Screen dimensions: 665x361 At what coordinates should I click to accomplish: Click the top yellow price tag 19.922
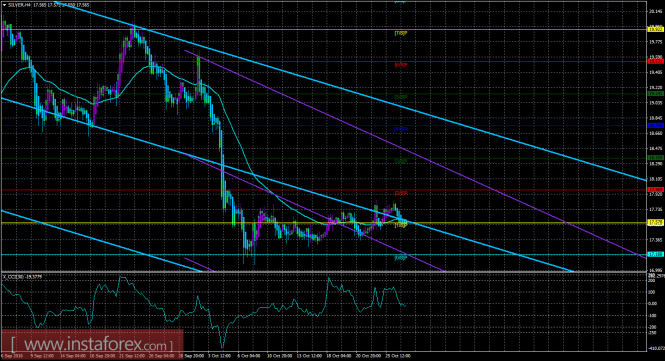655,29
